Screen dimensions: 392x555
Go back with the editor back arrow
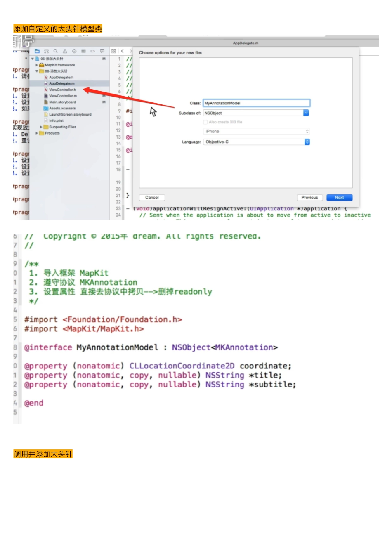click(x=122, y=51)
